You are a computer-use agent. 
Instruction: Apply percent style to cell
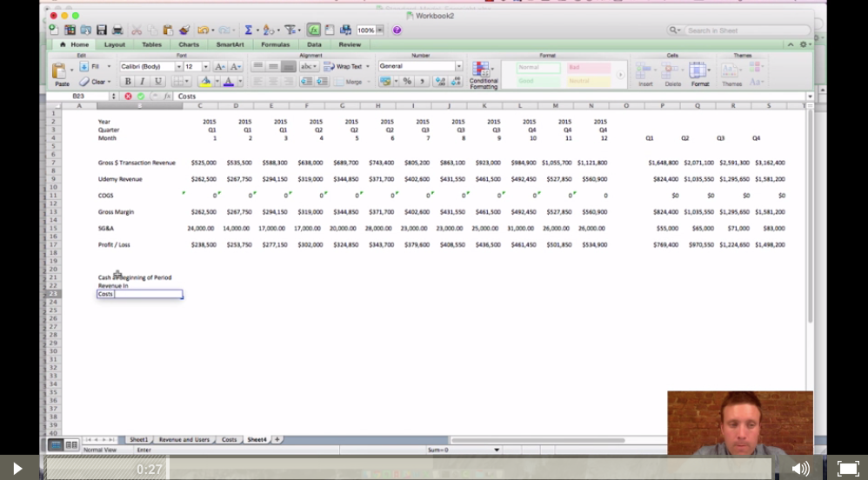pos(407,82)
